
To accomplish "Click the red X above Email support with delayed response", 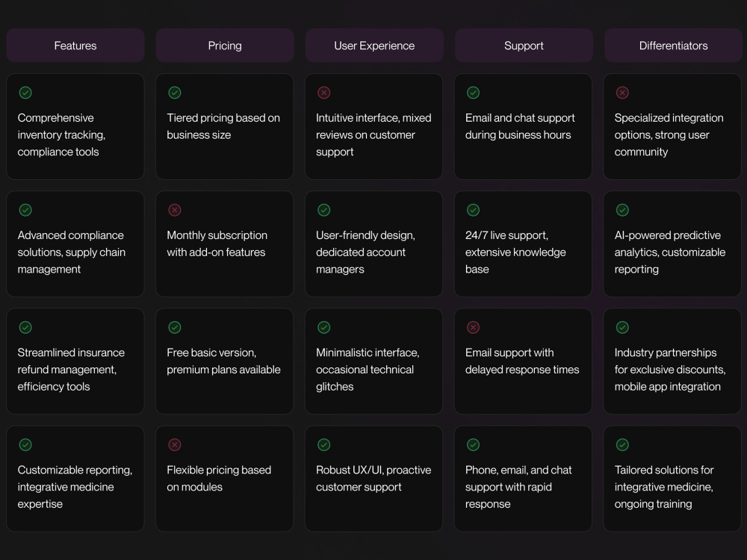I will [x=473, y=327].
